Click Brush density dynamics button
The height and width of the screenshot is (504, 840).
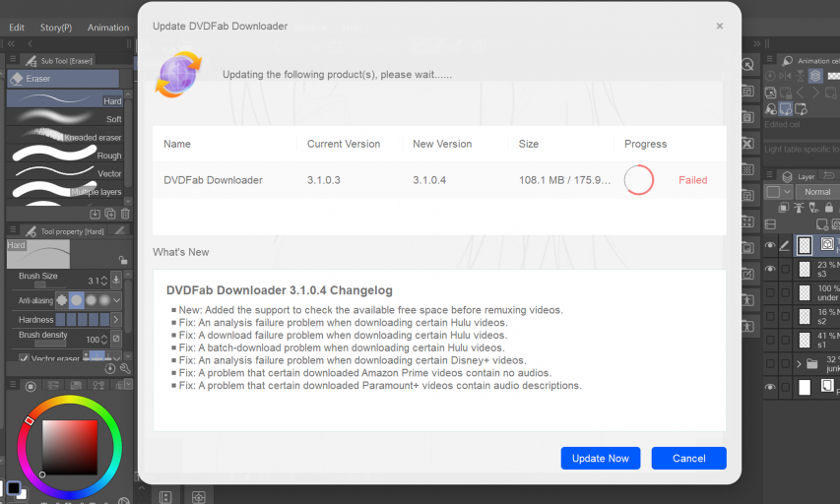(x=116, y=339)
